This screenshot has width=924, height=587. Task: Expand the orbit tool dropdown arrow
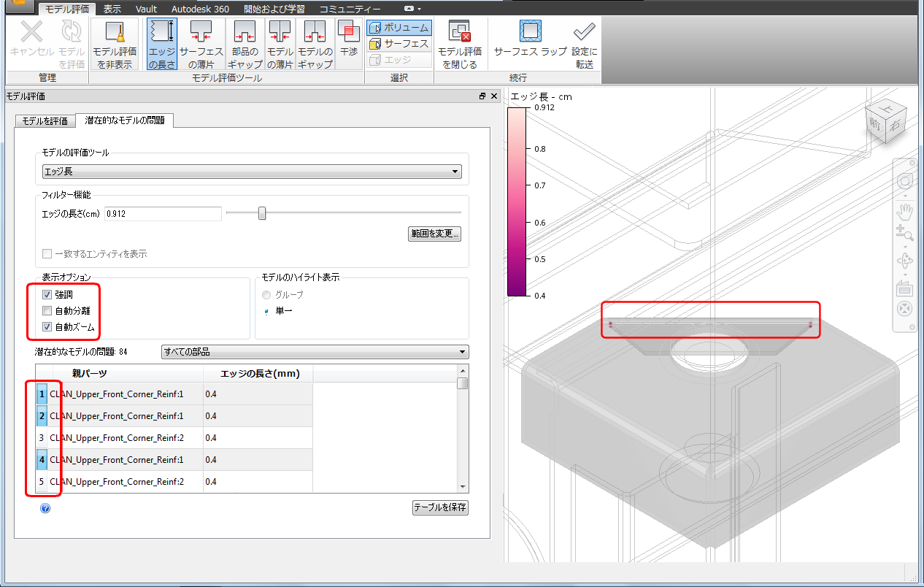(904, 274)
